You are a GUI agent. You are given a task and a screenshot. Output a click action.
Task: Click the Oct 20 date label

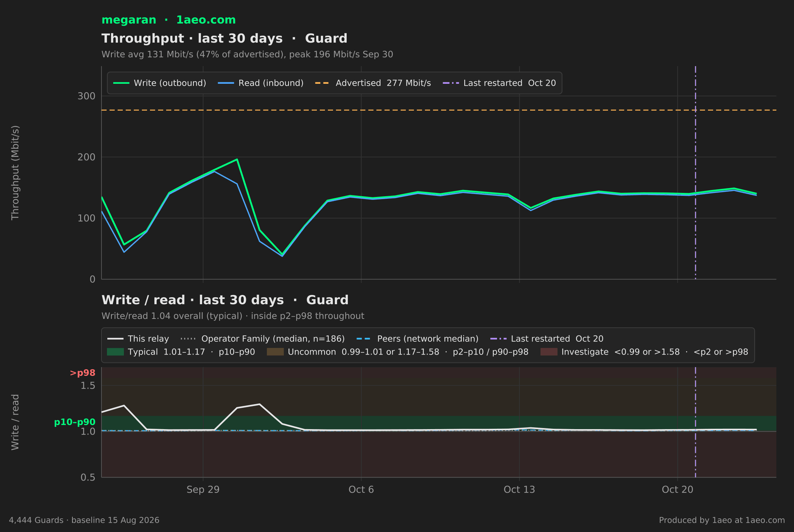pyautogui.click(x=677, y=490)
